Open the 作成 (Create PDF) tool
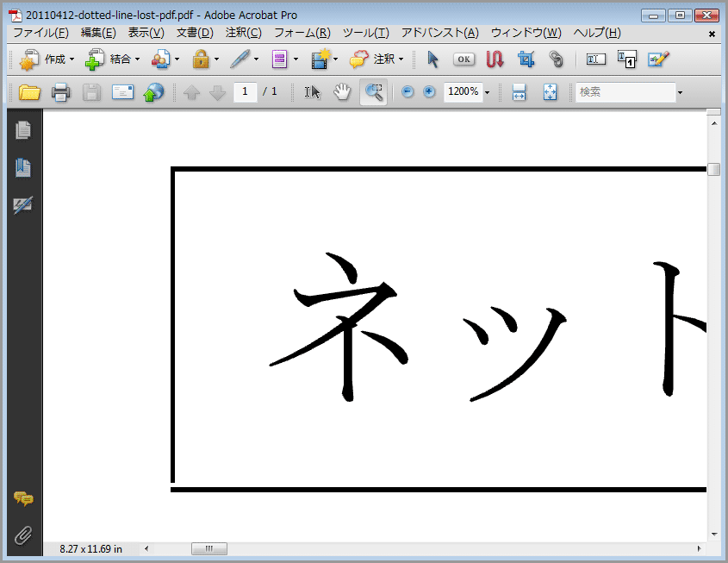This screenshot has height=563, width=728. [x=42, y=59]
